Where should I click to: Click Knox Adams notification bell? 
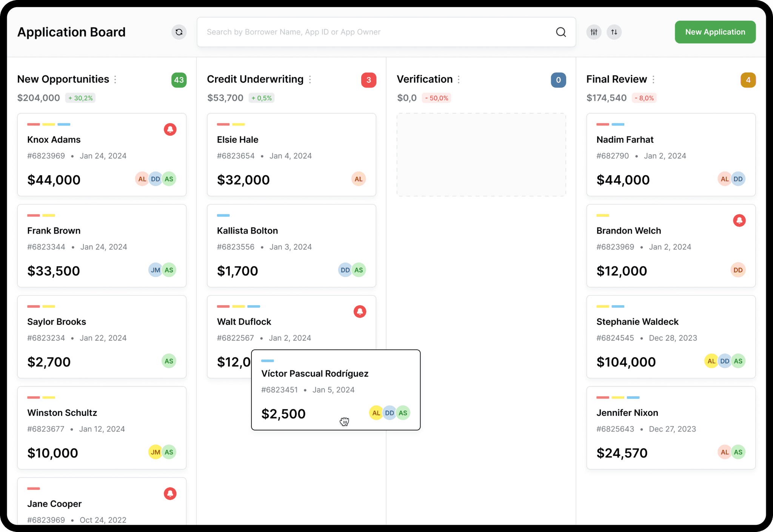[170, 129]
